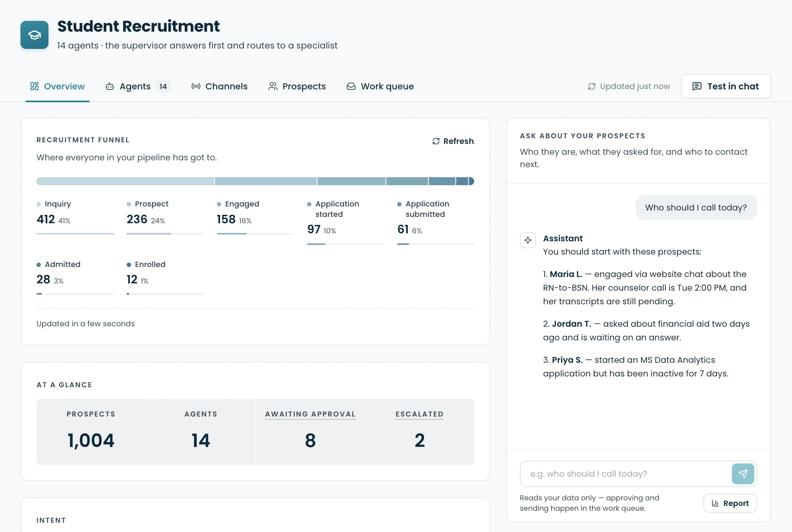Image resolution: width=792 pixels, height=532 pixels.
Task: Click the graduation cap app logo
Action: 34,35
